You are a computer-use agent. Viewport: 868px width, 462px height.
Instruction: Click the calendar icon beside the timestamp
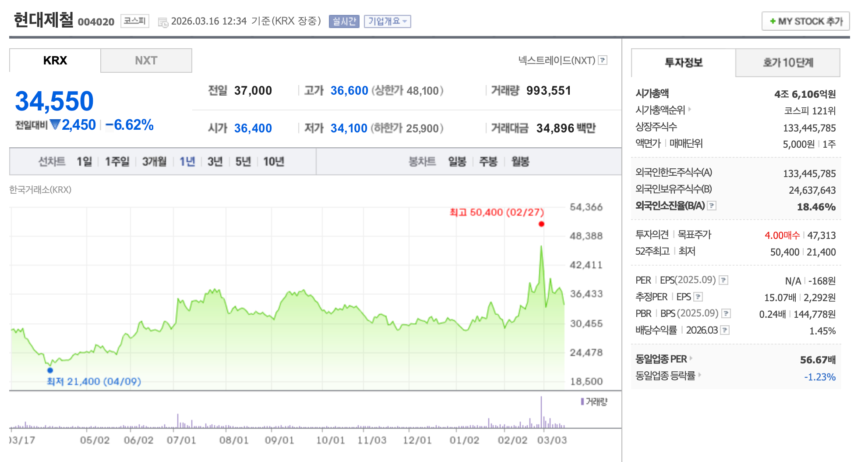[x=163, y=22]
